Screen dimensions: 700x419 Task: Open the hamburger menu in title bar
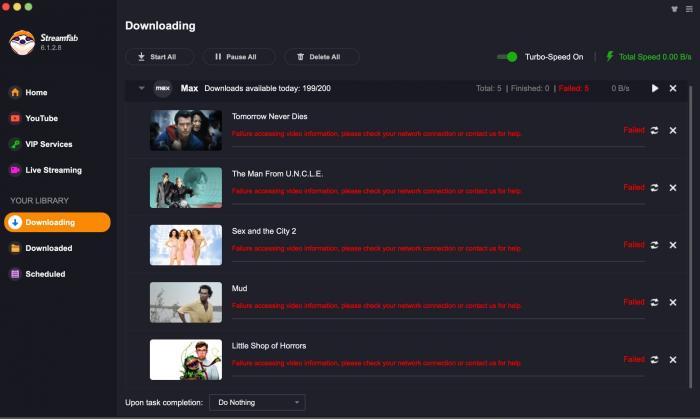(689, 9)
